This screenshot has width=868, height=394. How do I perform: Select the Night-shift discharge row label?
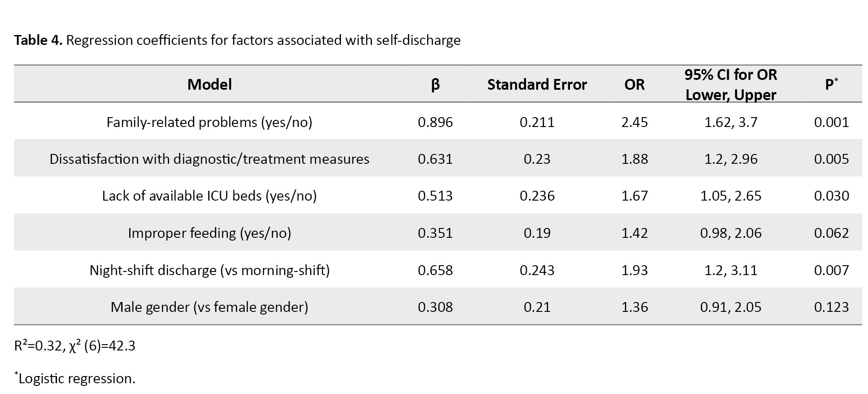point(209,270)
